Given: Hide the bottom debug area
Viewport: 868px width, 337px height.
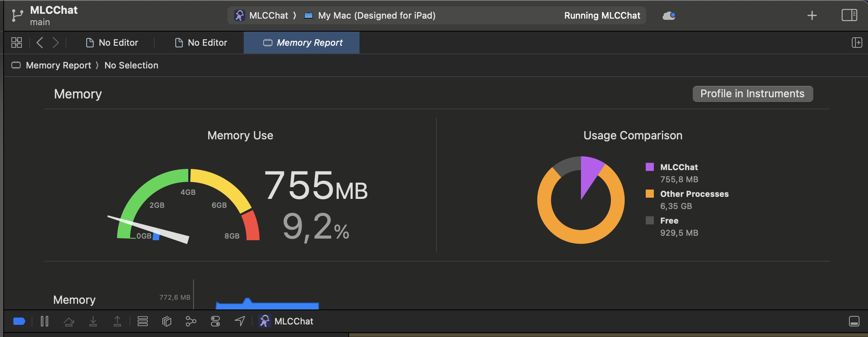Looking at the screenshot, I should point(854,321).
